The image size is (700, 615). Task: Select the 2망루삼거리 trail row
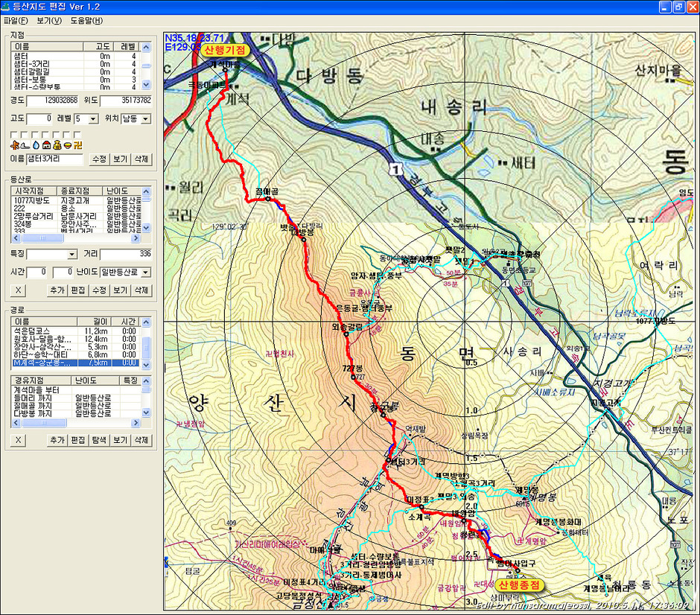pyautogui.click(x=76, y=217)
